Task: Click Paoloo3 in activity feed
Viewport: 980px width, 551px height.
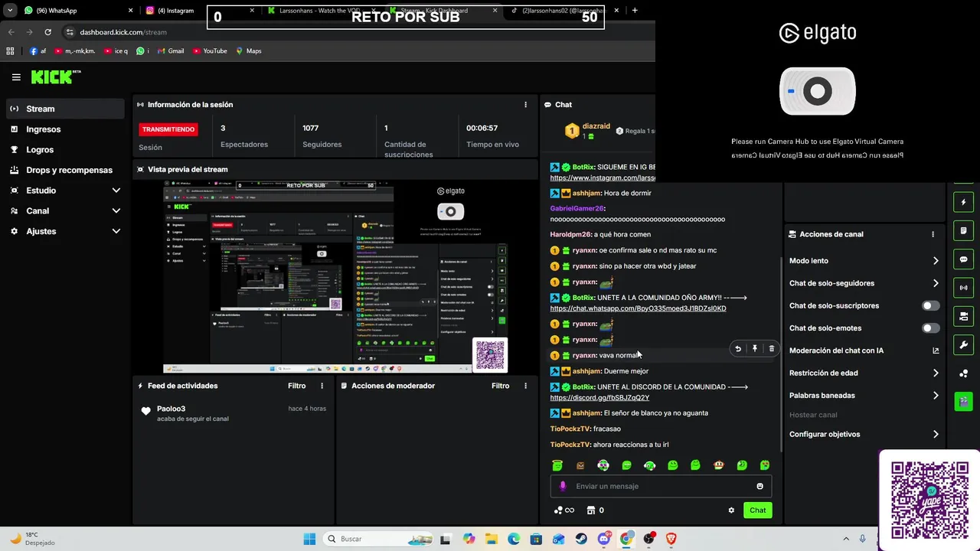Action: click(x=171, y=409)
